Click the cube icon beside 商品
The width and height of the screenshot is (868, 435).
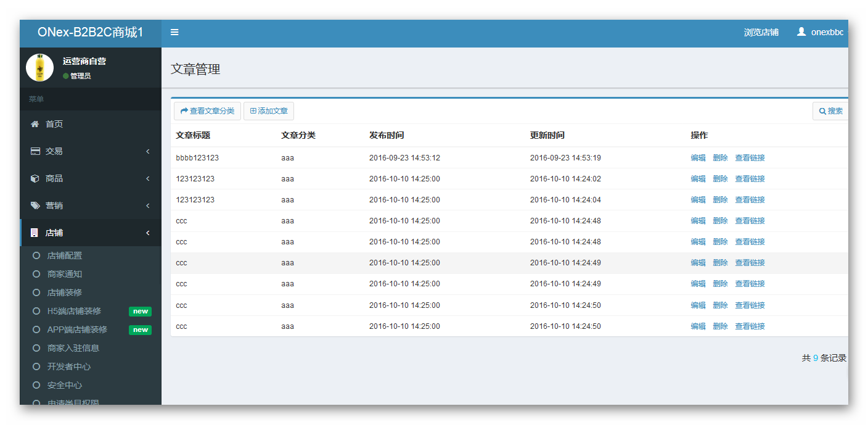35,178
